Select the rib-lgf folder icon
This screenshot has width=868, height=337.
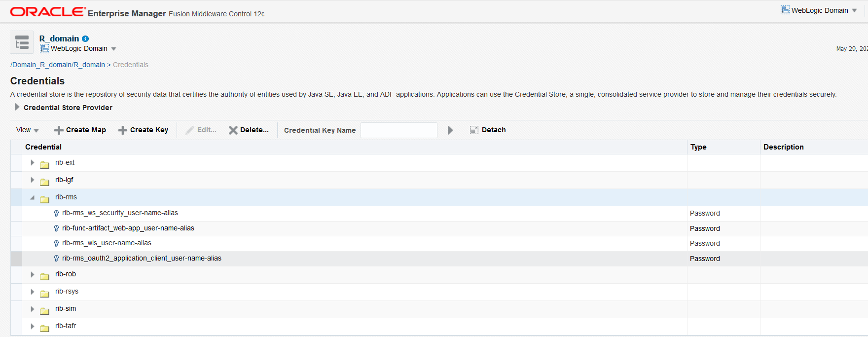tap(44, 182)
